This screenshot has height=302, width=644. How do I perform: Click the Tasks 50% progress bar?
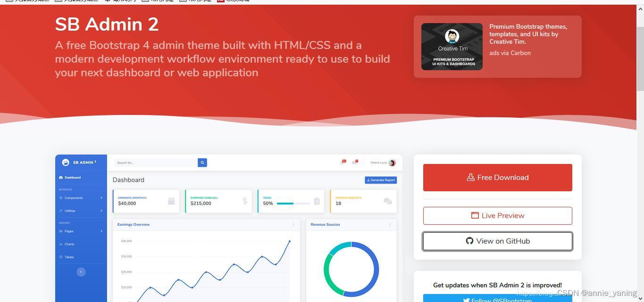click(293, 204)
